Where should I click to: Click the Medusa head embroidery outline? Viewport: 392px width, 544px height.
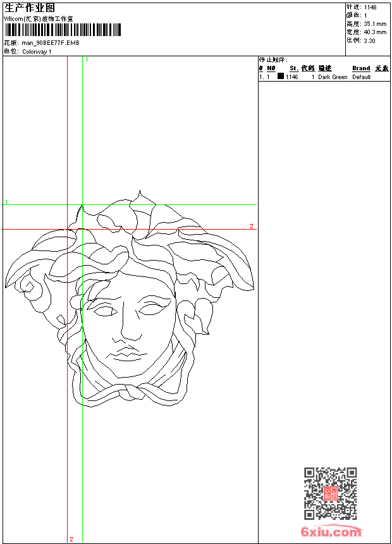(129, 299)
